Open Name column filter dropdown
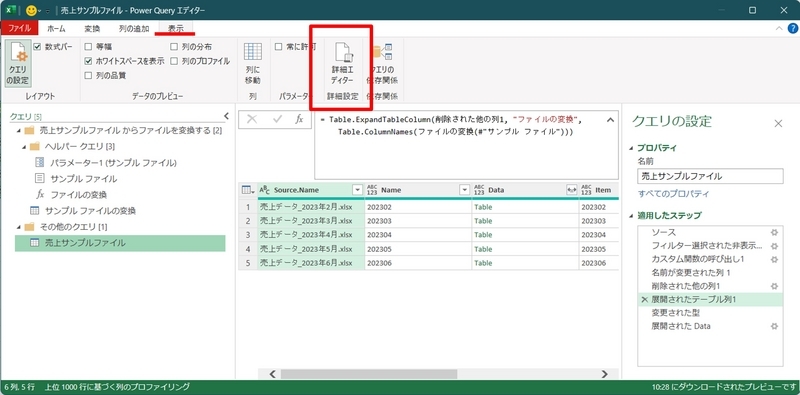 (464, 190)
